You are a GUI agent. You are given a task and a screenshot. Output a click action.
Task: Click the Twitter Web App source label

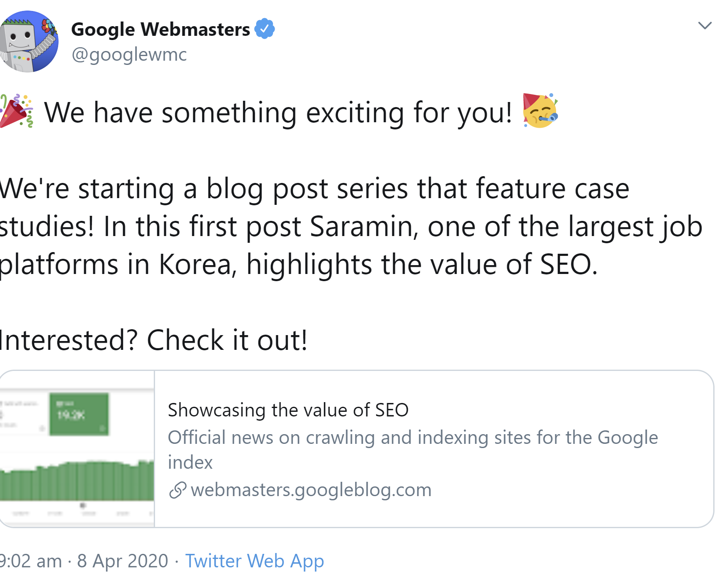[x=254, y=561]
